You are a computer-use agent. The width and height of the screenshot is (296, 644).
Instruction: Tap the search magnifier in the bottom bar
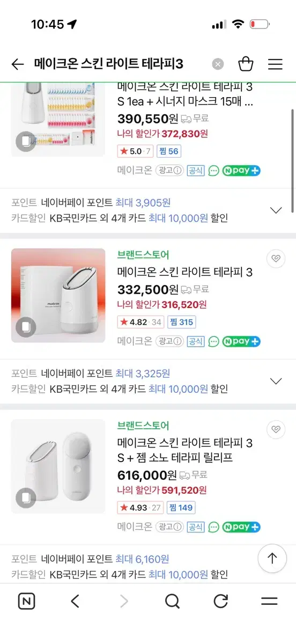(172, 602)
